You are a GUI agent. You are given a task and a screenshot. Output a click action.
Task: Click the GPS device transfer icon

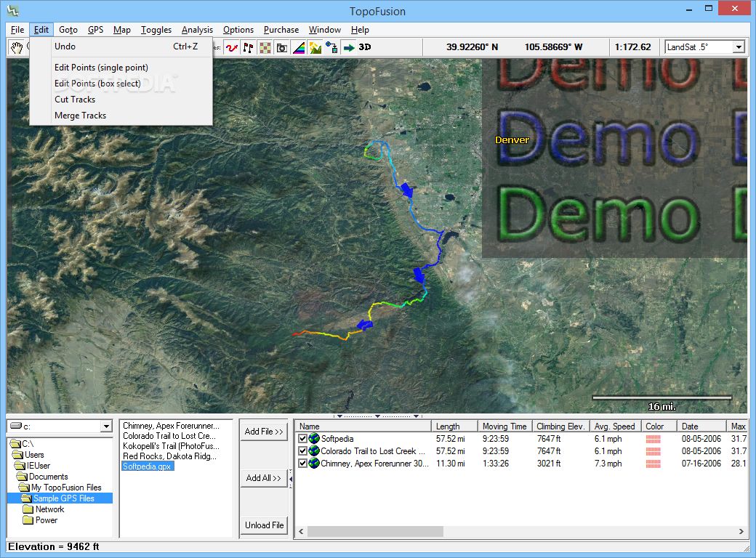(331, 47)
